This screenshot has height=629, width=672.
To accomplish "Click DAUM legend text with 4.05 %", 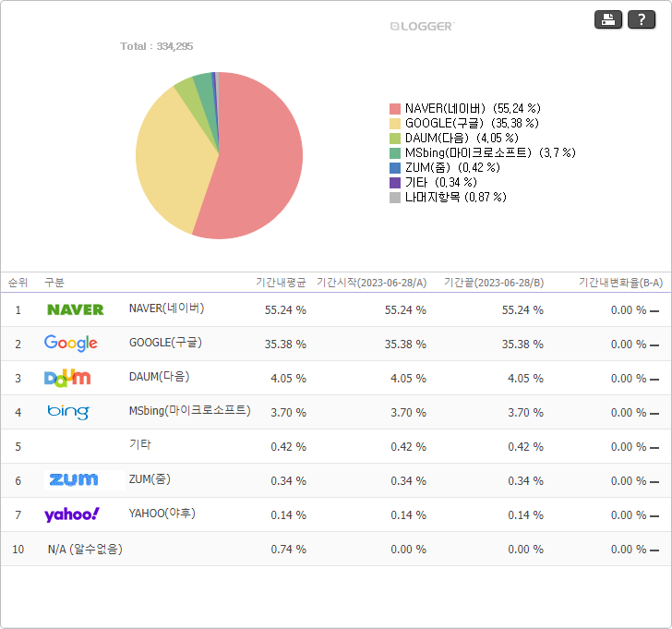I will (x=462, y=138).
